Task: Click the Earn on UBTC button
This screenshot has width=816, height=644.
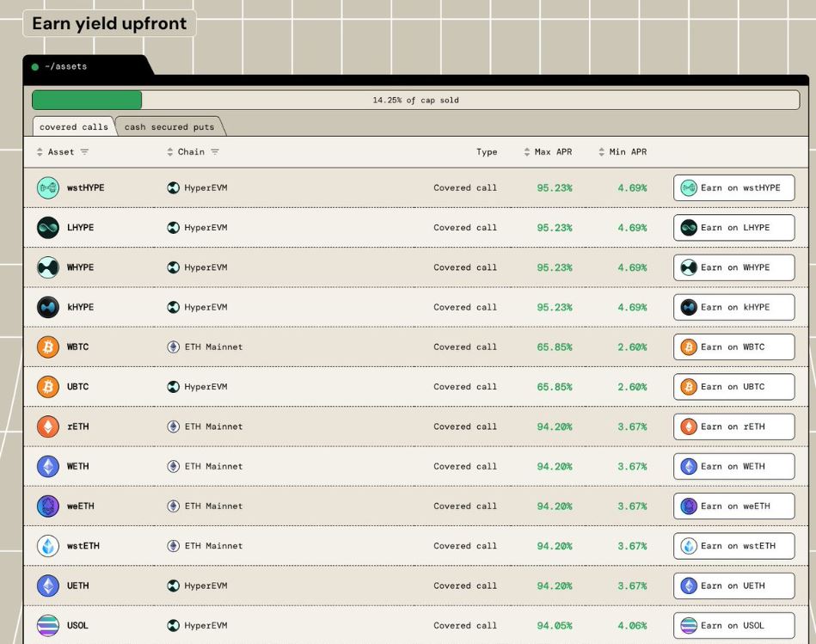Action: pyautogui.click(x=733, y=387)
